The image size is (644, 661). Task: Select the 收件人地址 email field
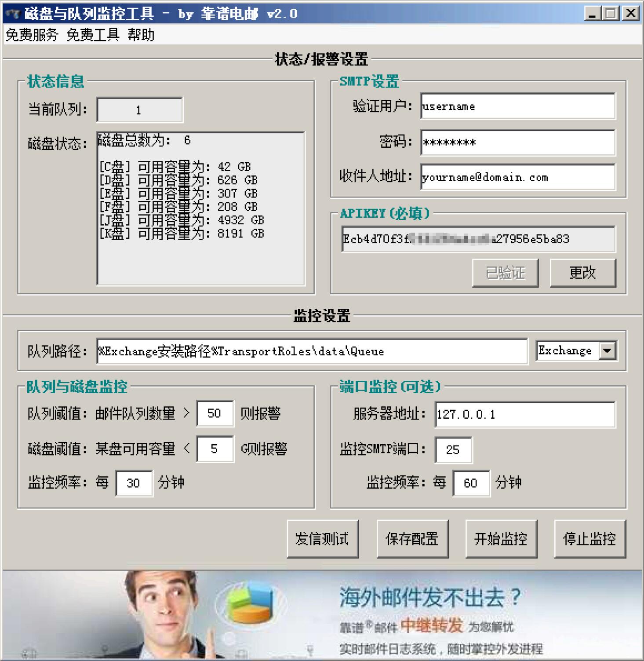[x=517, y=177]
